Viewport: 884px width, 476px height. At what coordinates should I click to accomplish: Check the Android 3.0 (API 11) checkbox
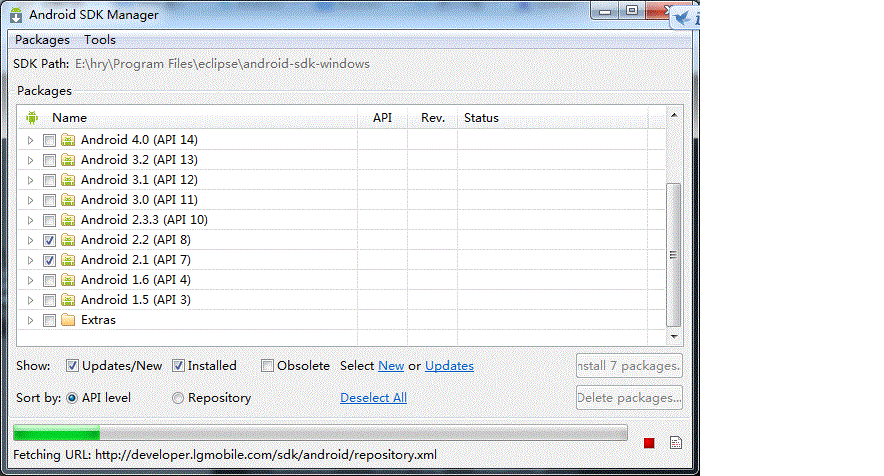[x=50, y=201]
